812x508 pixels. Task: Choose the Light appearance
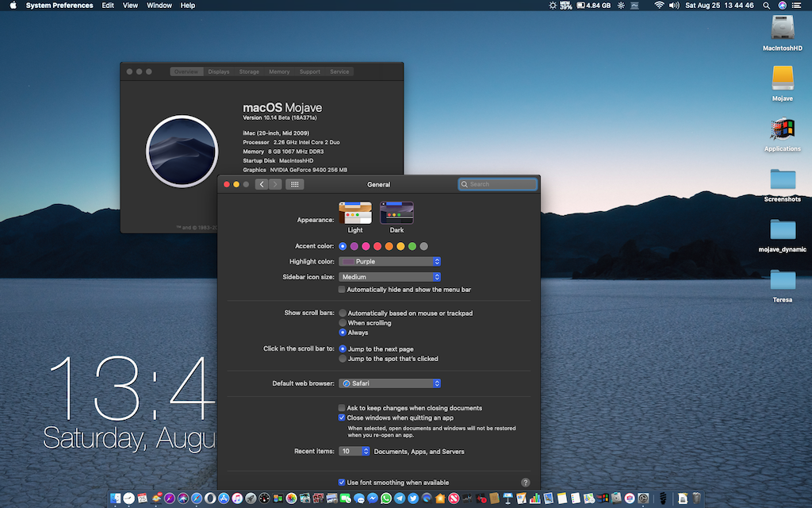(355, 213)
